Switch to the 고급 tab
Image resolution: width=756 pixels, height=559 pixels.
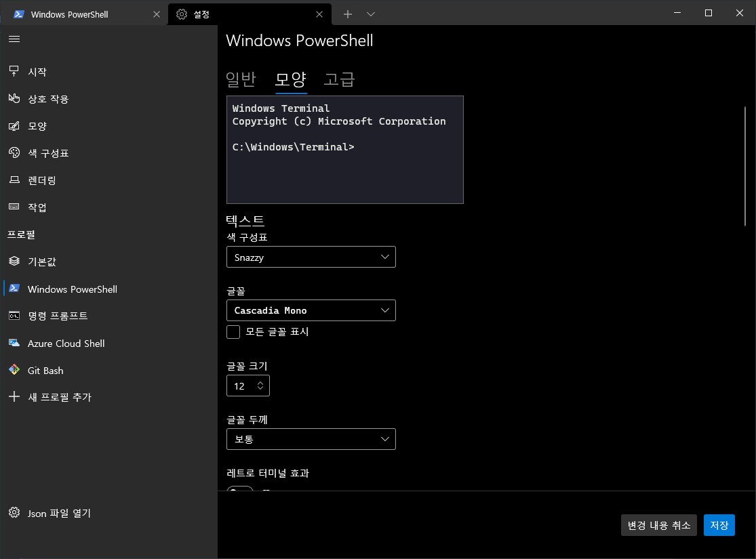tap(340, 79)
